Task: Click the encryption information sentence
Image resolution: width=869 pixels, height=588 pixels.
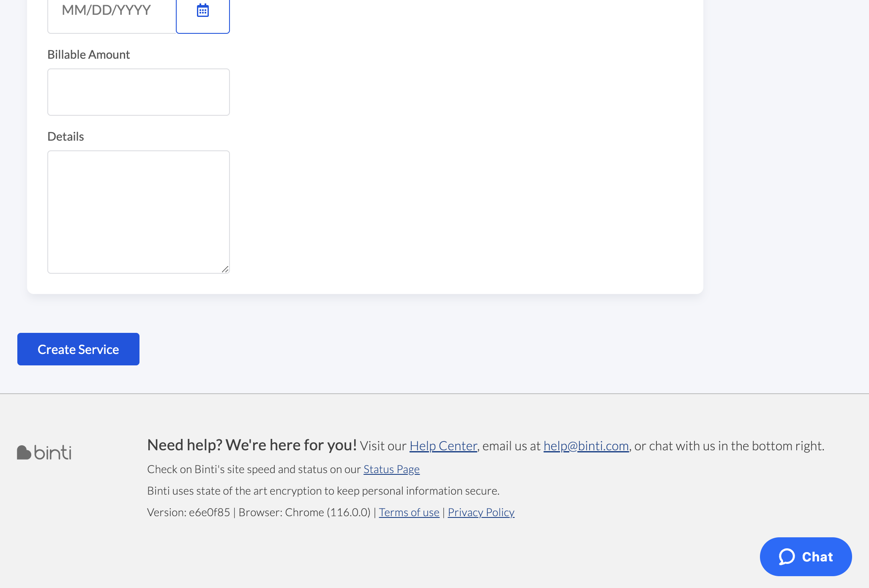Action: point(323,491)
